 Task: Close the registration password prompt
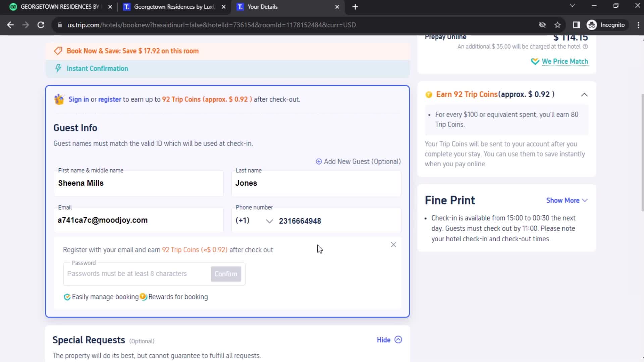(x=394, y=244)
